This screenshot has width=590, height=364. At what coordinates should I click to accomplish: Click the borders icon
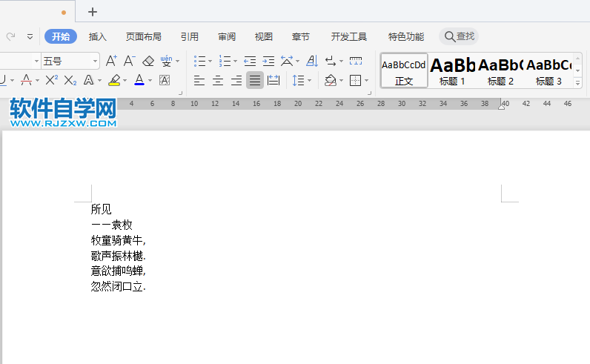tap(355, 80)
